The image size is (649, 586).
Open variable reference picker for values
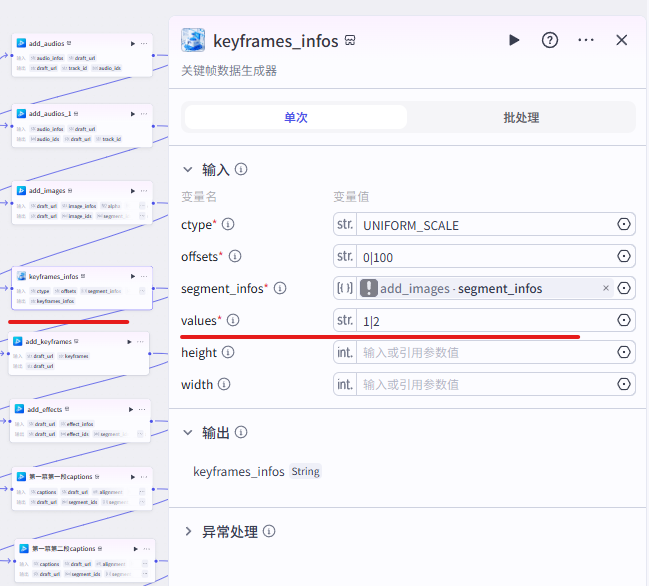pyautogui.click(x=623, y=320)
